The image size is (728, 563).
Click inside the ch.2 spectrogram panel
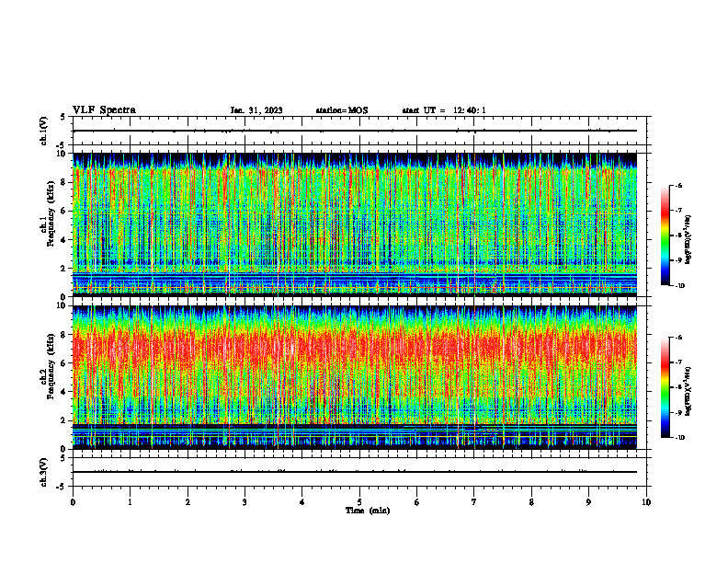pyautogui.click(x=355, y=377)
